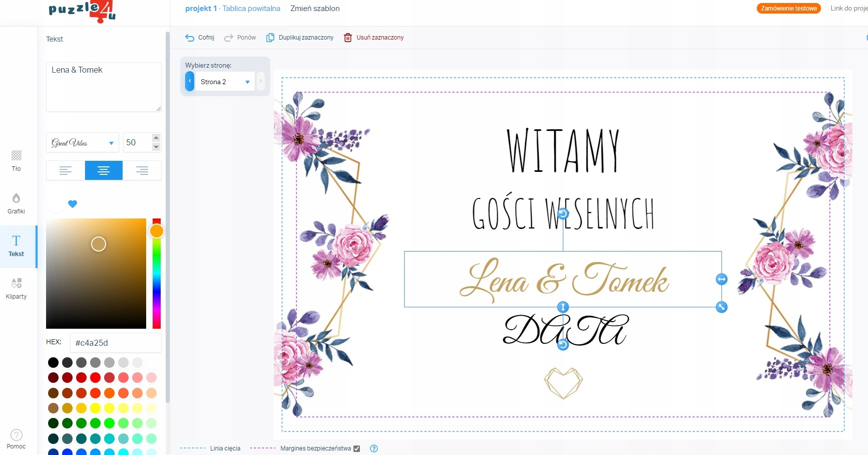Open Pomoc help from the sidebar
The height and width of the screenshot is (455, 868).
pos(16,439)
